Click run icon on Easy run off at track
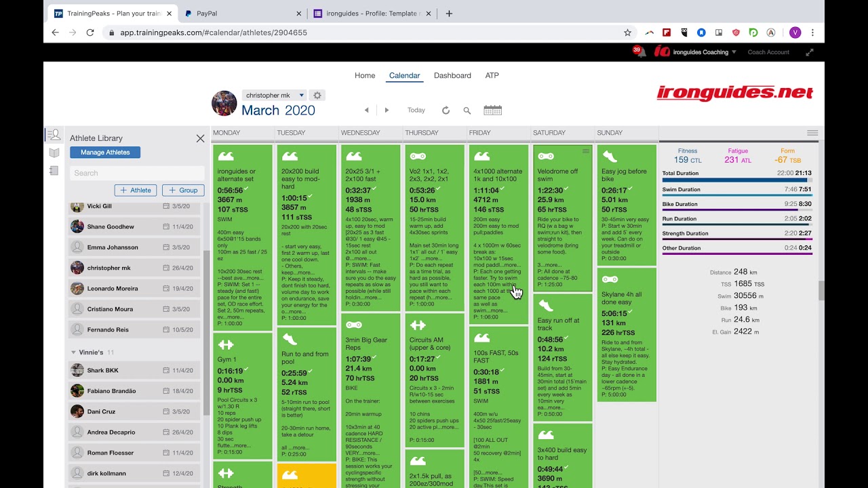This screenshot has width=868, height=488. (x=546, y=306)
